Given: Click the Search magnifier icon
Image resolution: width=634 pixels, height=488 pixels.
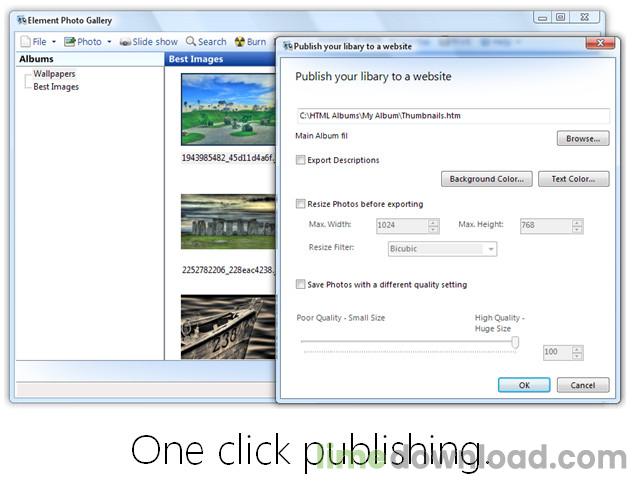Looking at the screenshot, I should (x=190, y=41).
